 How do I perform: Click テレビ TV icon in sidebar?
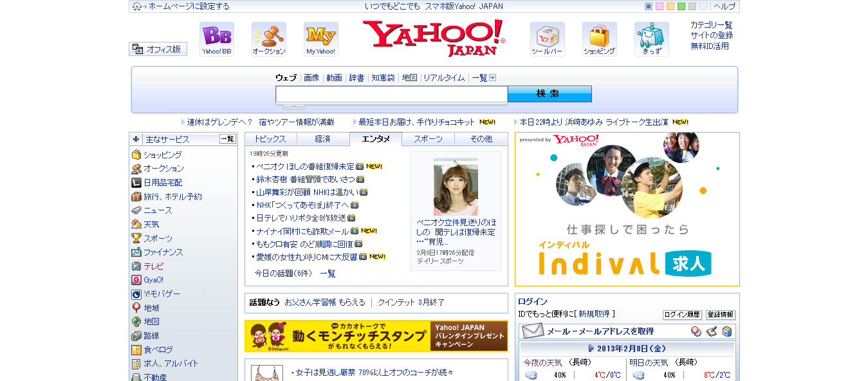click(x=136, y=266)
